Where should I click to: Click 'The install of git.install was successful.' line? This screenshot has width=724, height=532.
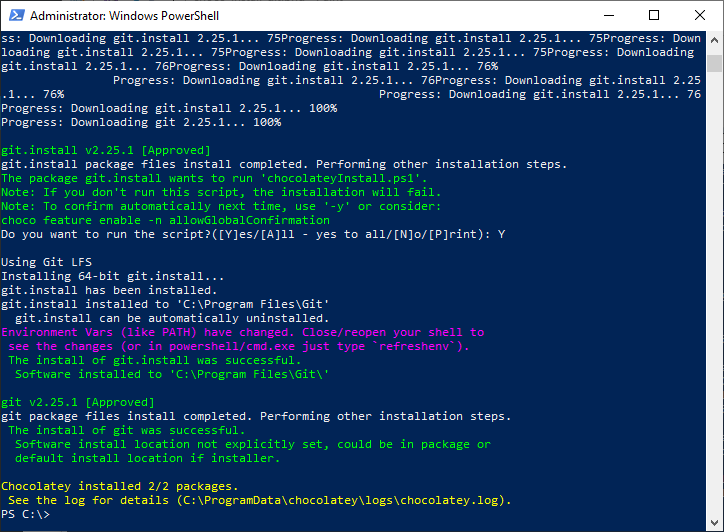155,360
